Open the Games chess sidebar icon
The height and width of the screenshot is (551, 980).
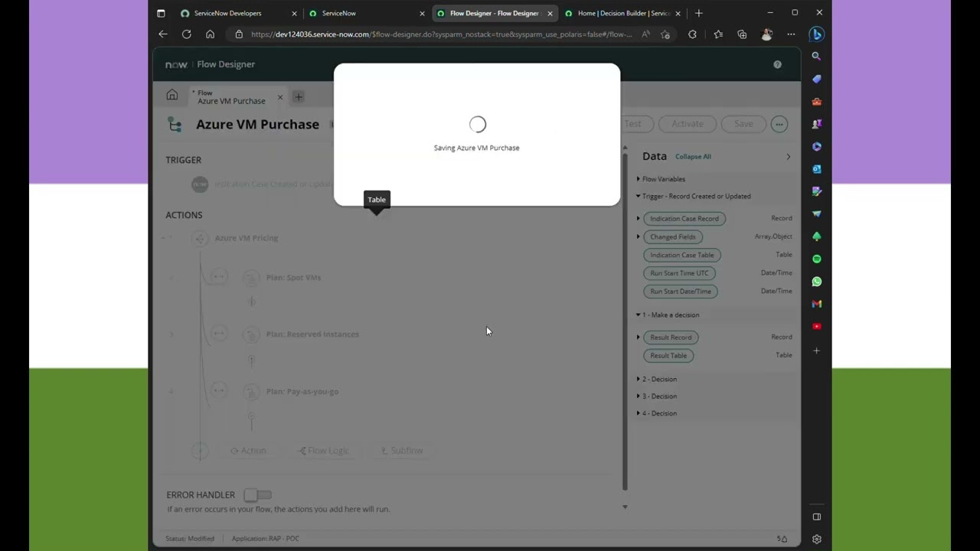tap(816, 124)
